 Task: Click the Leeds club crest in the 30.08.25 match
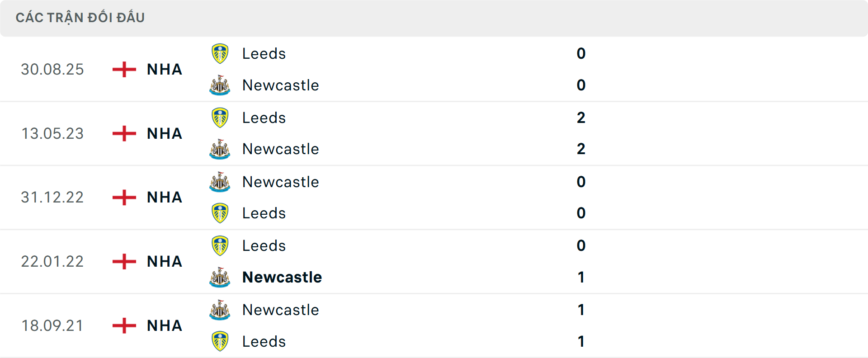click(220, 53)
